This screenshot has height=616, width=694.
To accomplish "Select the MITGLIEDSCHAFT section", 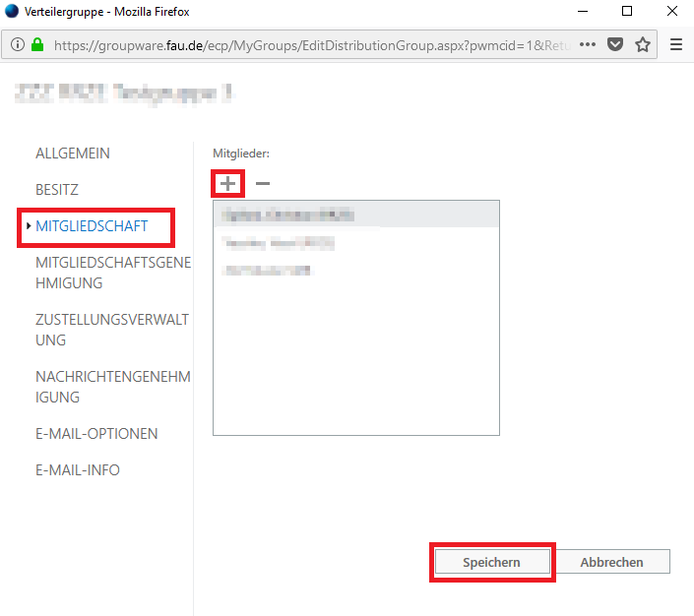I will [92, 226].
